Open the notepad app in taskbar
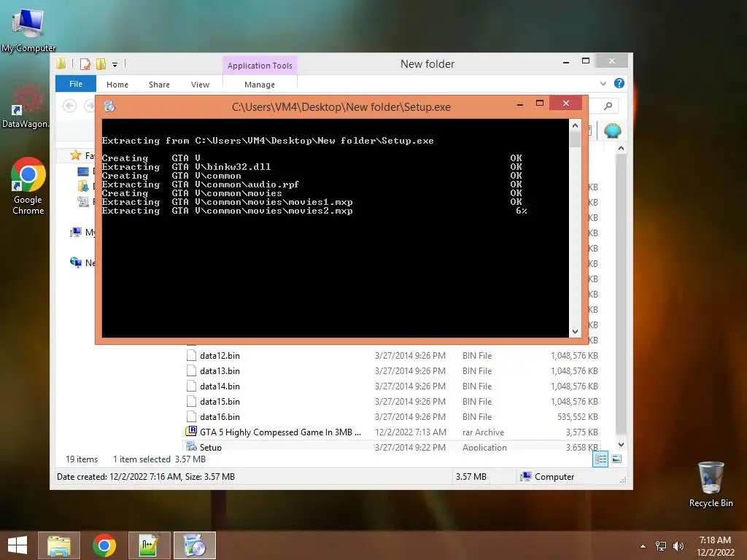Viewport: 747px width, 560px height. pos(149,545)
